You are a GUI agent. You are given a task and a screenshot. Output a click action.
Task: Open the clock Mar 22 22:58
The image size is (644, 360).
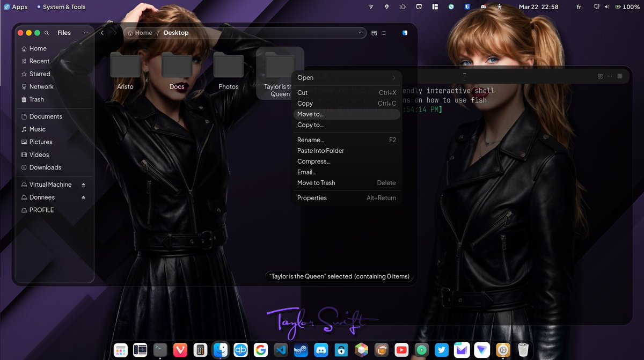[x=538, y=7]
